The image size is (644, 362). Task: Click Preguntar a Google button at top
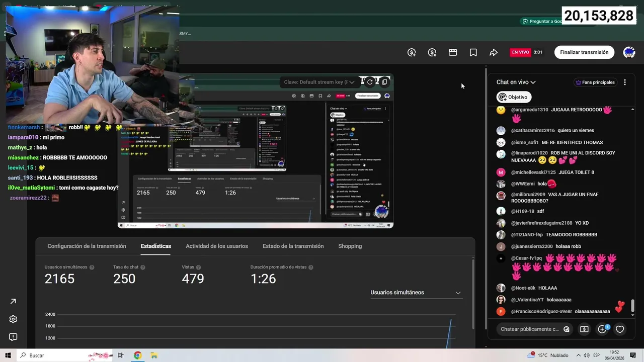coord(542,21)
